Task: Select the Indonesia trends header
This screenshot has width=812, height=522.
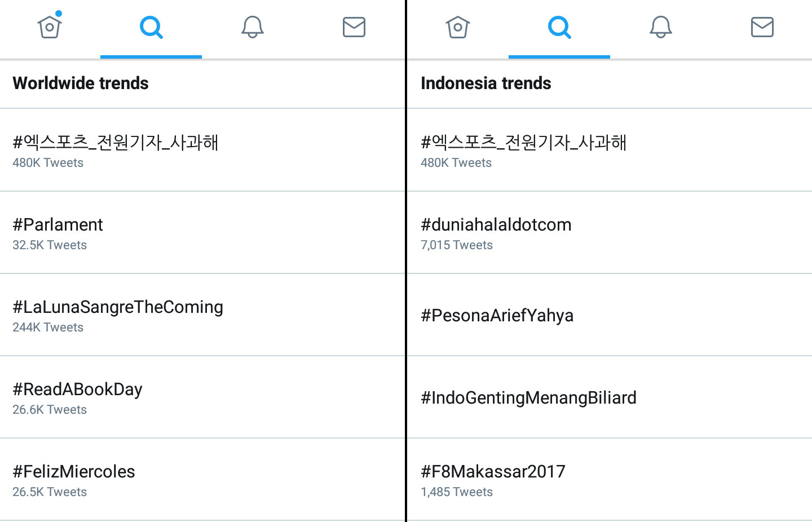Action: click(486, 83)
